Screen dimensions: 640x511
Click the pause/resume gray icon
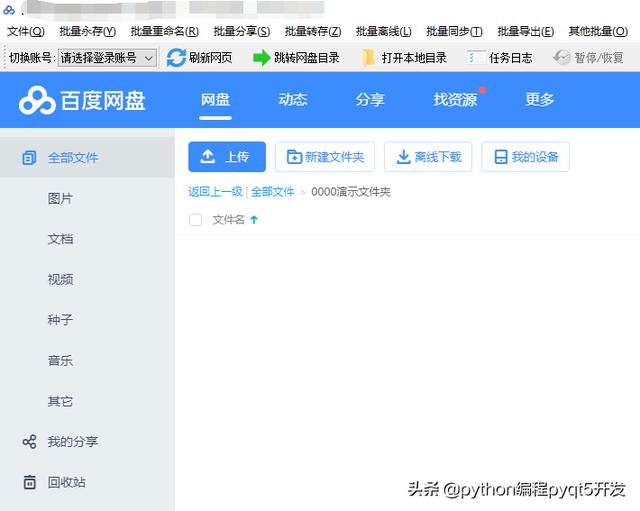pyautogui.click(x=562, y=58)
